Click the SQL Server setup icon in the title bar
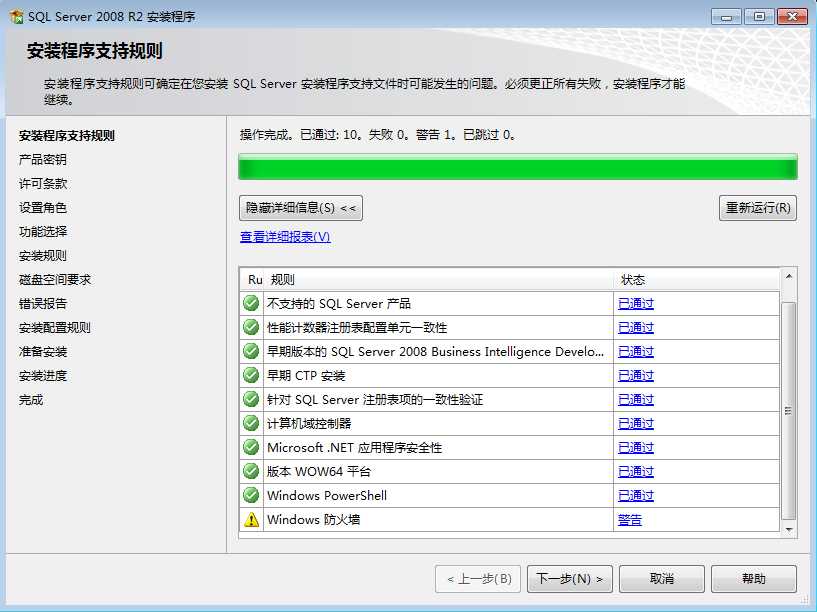The image size is (817, 612). point(16,17)
